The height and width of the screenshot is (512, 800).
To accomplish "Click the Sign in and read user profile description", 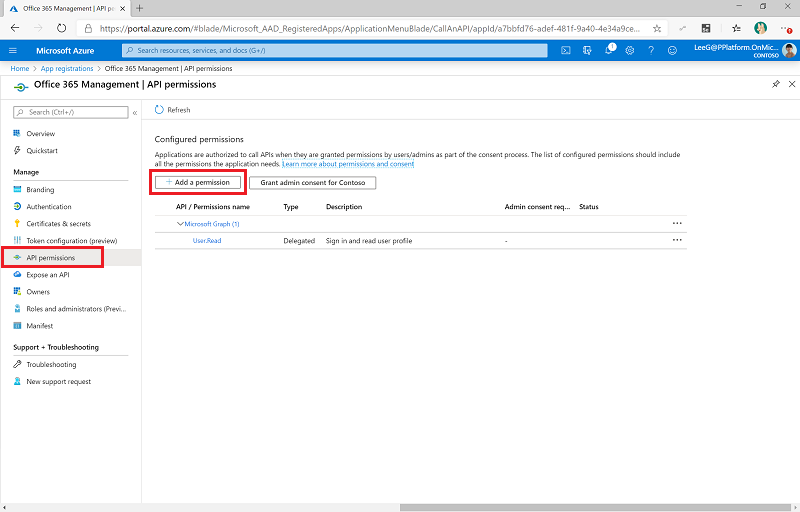I will (x=369, y=241).
